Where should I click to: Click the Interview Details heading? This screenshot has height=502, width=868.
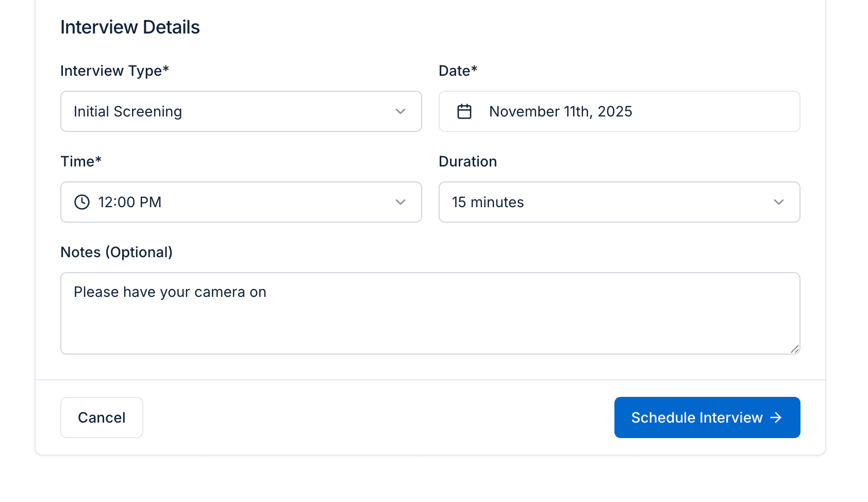click(x=130, y=27)
